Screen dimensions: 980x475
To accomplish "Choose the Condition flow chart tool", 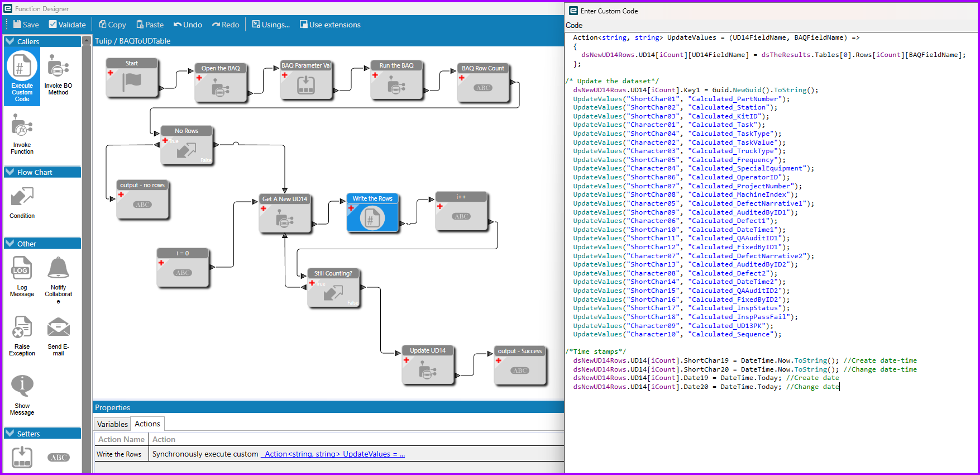I will click(22, 202).
